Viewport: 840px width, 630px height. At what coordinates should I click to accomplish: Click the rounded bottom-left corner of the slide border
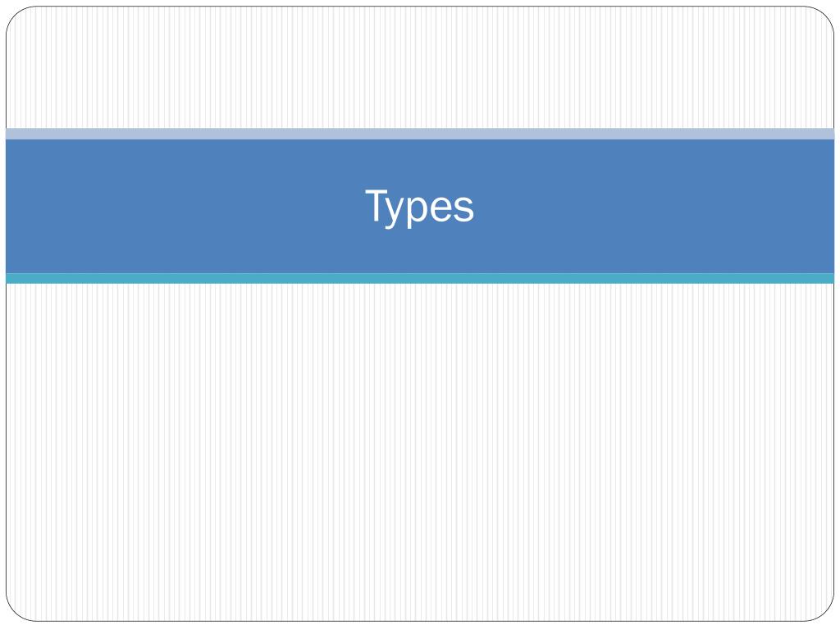[x=15, y=613]
